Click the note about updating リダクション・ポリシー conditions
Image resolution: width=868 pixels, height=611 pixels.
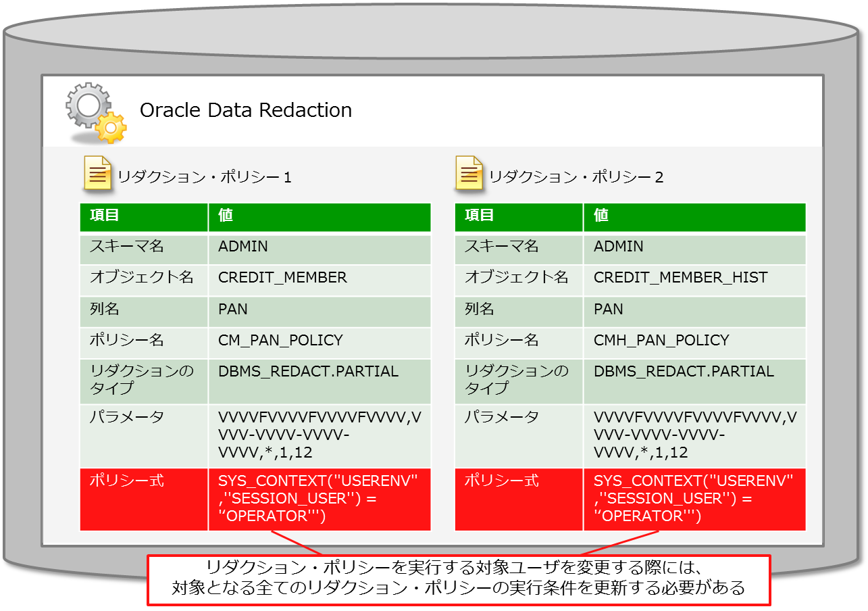click(459, 580)
